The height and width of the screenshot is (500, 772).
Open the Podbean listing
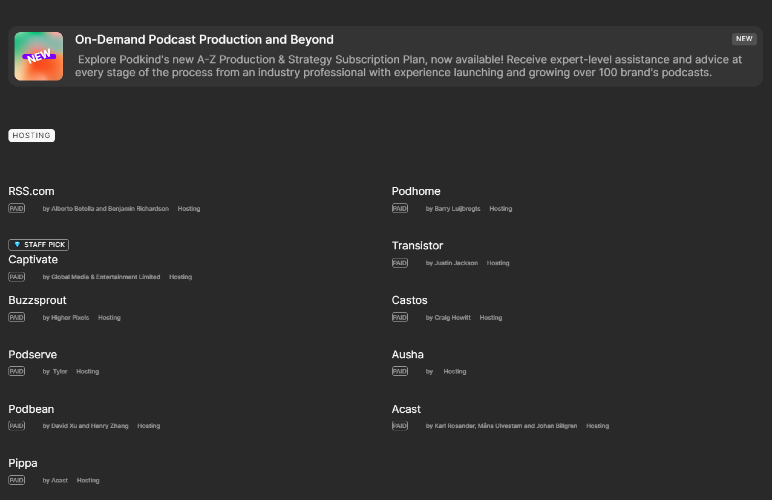click(x=31, y=409)
